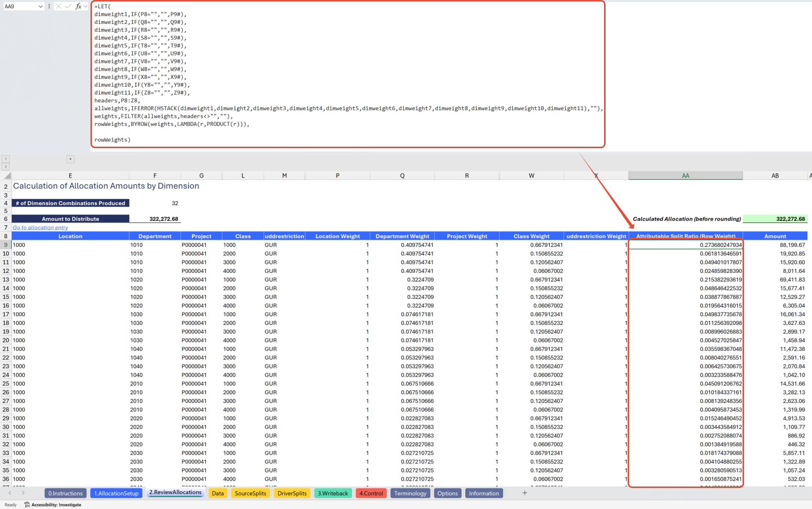Click the new sheet plus icon
The image size is (812, 509).
point(524,493)
